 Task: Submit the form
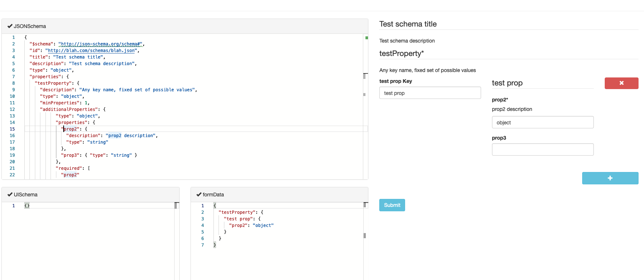[x=392, y=205]
